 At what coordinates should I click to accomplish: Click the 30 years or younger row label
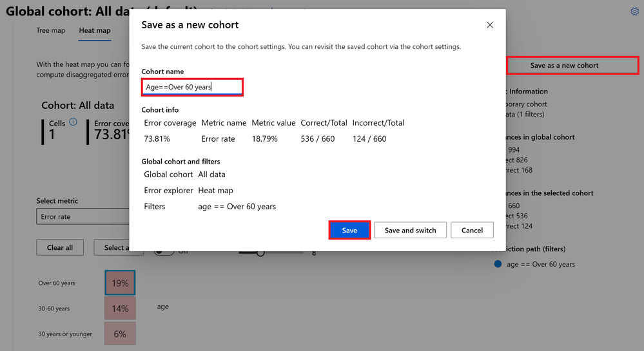click(65, 334)
